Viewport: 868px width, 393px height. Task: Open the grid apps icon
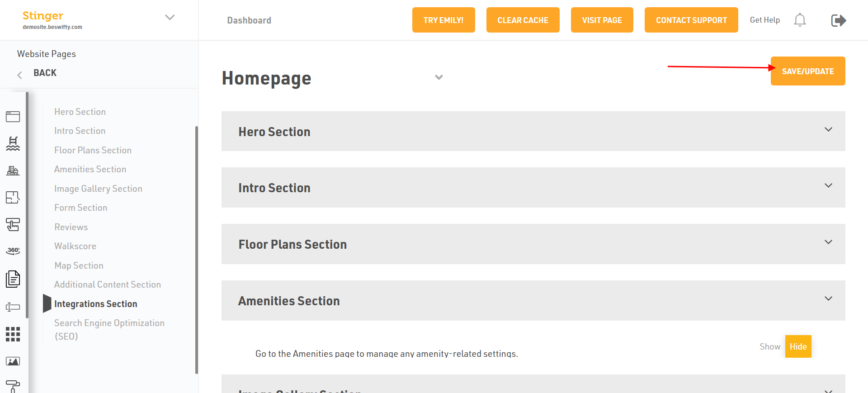coord(13,334)
